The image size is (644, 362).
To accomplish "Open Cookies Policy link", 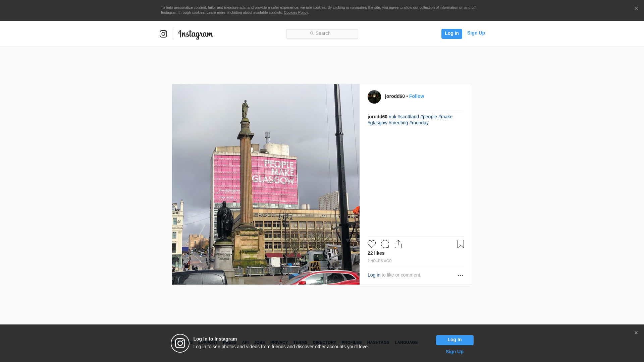I will point(296,12).
